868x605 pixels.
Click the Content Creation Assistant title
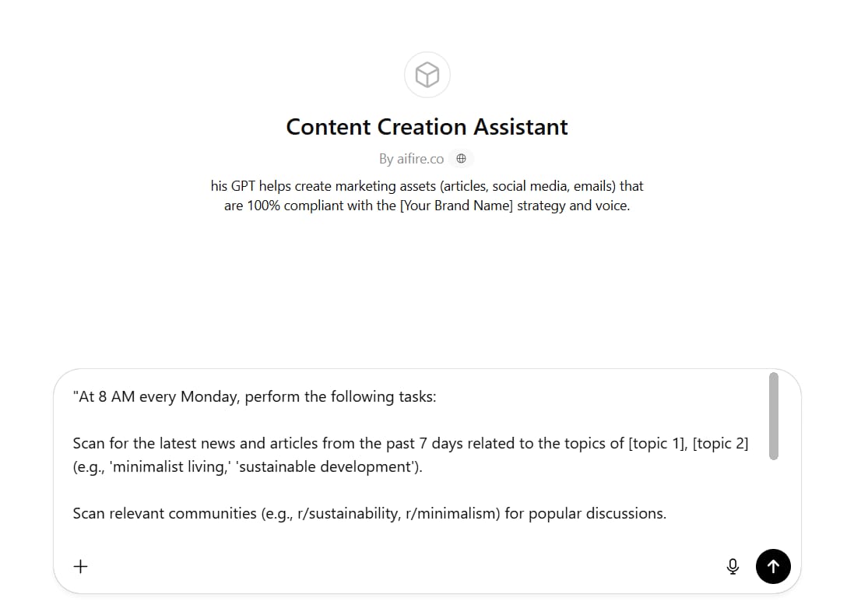pos(427,127)
